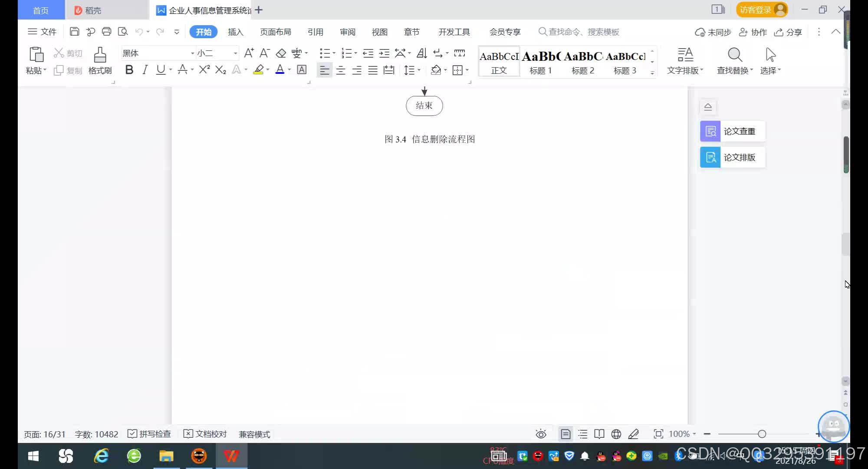The width and height of the screenshot is (868, 469).
Task: Increase paragraph indent
Action: click(x=384, y=53)
